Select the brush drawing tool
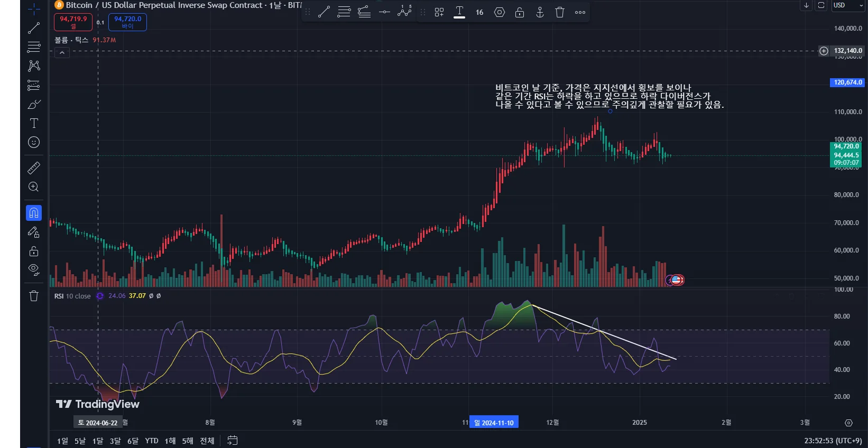 point(34,104)
